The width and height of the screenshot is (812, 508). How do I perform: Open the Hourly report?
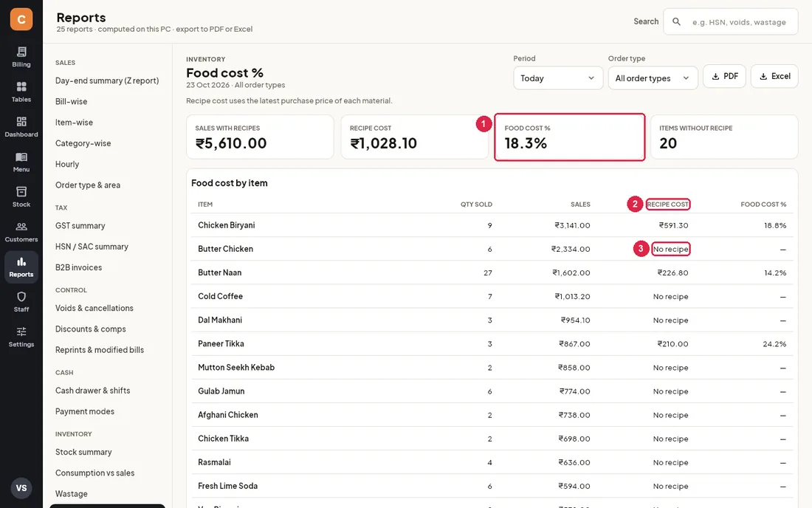click(67, 164)
